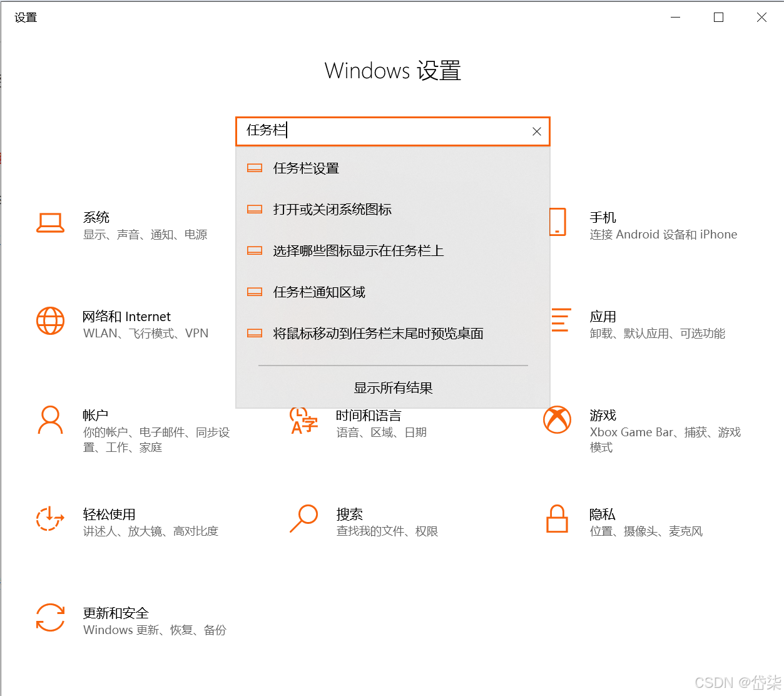Click the 游戏 Xbox icon

(557, 420)
